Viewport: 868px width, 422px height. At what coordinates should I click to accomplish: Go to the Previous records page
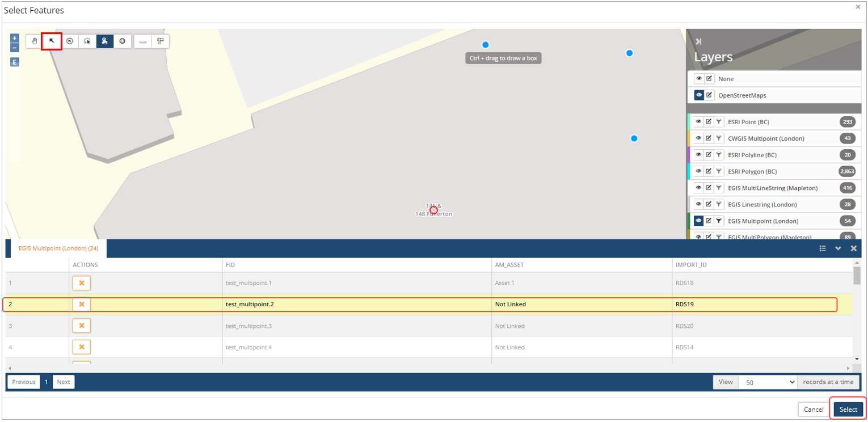coord(24,382)
